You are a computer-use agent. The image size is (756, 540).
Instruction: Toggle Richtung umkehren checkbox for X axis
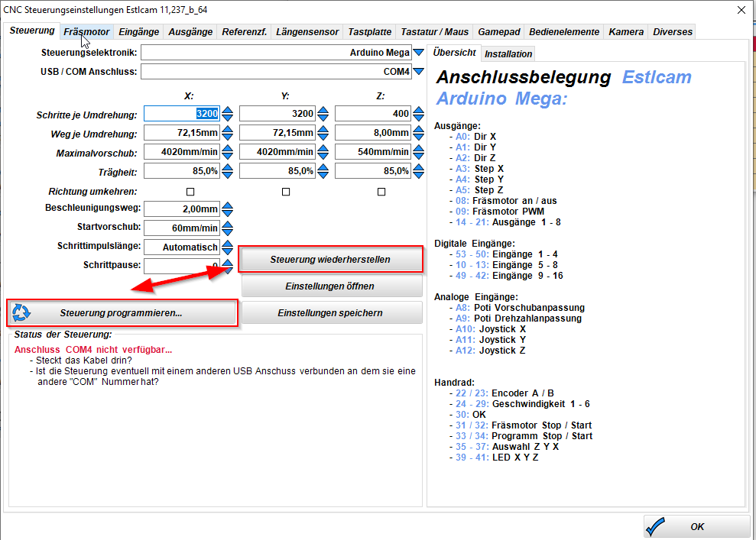[x=190, y=192]
